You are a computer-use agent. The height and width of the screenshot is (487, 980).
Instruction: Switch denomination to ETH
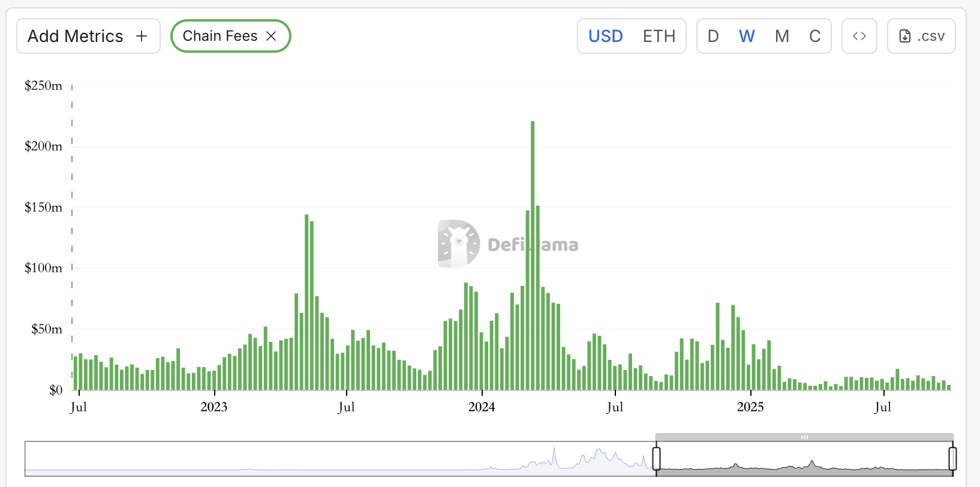(x=659, y=37)
